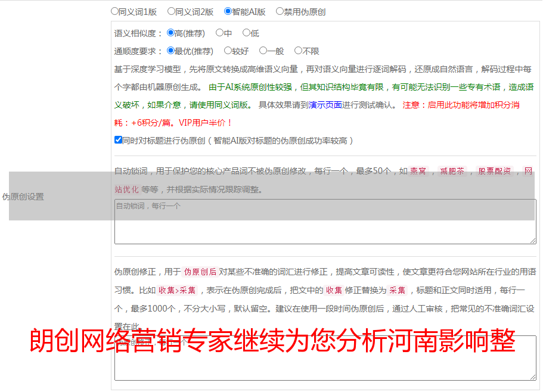The height and width of the screenshot is (392, 543).
Task: Select the 同义词2版 radio option
Action: pyautogui.click(x=171, y=11)
